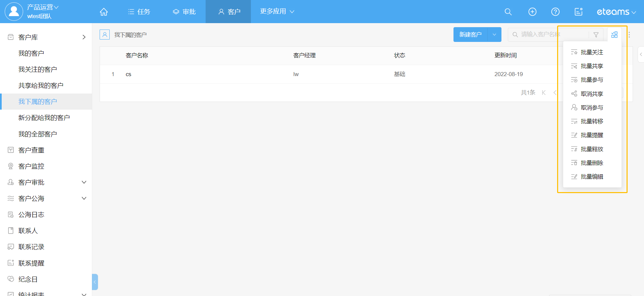This screenshot has height=296, width=644.
Task: Choose 批量转移 in the batch menu
Action: point(592,121)
